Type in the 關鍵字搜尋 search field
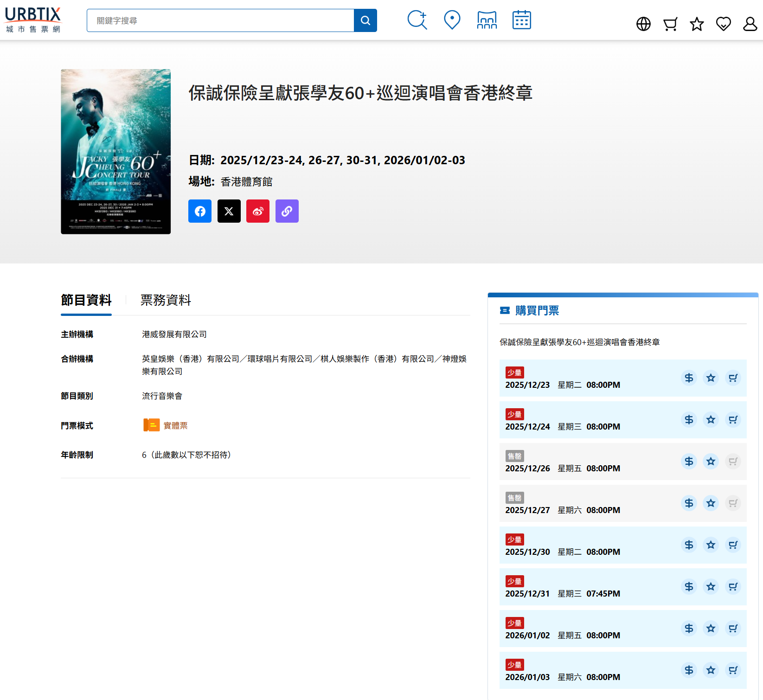763x700 pixels. [x=220, y=20]
